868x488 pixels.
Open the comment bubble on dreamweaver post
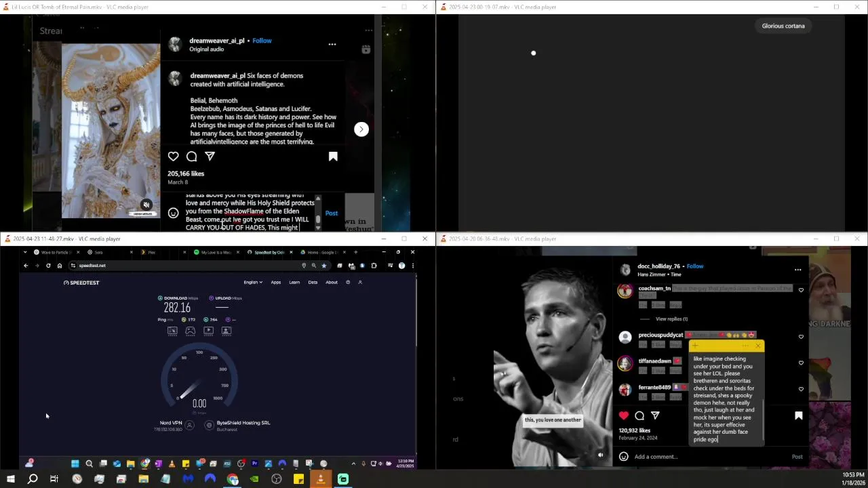pos(192,157)
